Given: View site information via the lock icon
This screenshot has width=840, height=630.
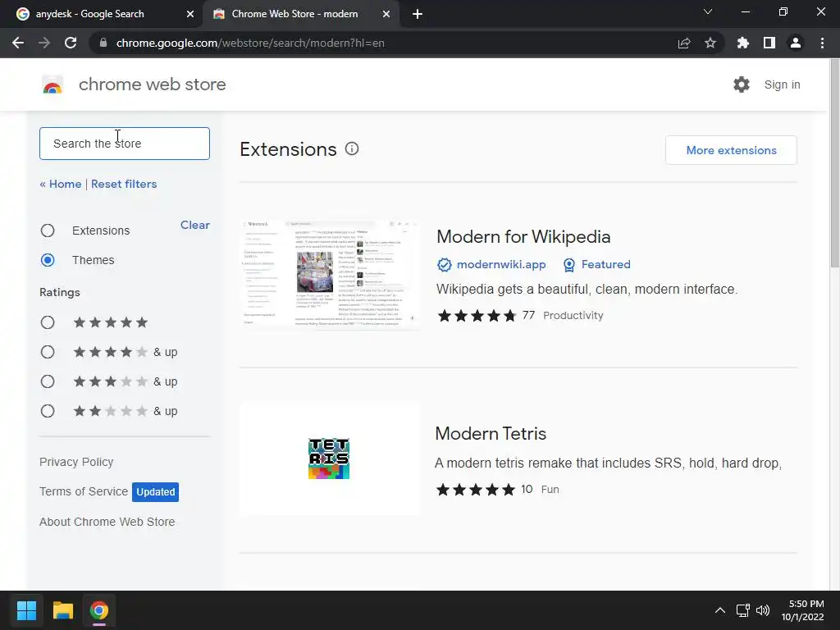Looking at the screenshot, I should (x=103, y=43).
